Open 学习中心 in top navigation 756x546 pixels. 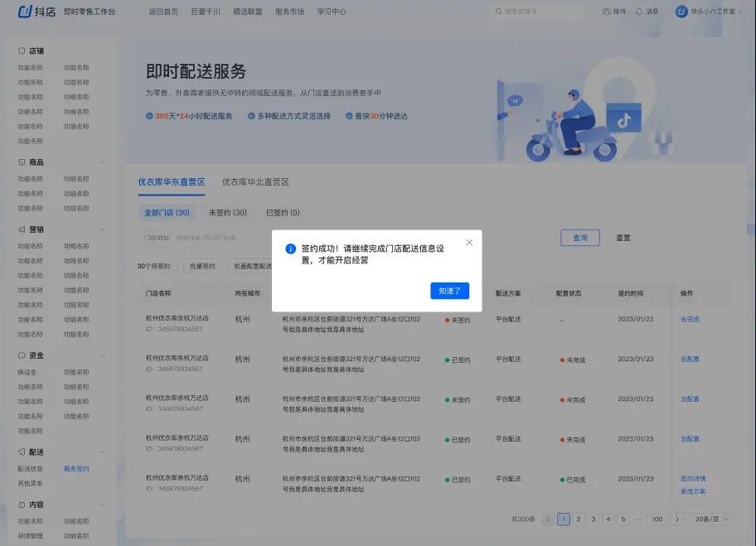[332, 12]
